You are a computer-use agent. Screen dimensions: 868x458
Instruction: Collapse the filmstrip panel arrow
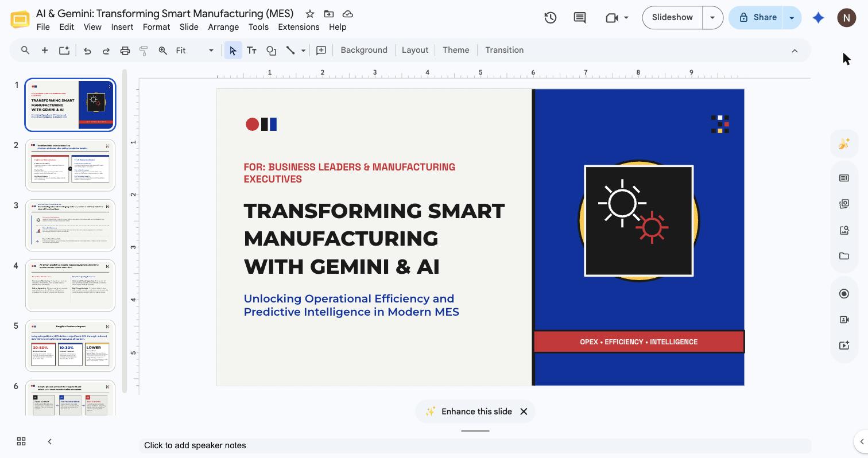pyautogui.click(x=49, y=441)
